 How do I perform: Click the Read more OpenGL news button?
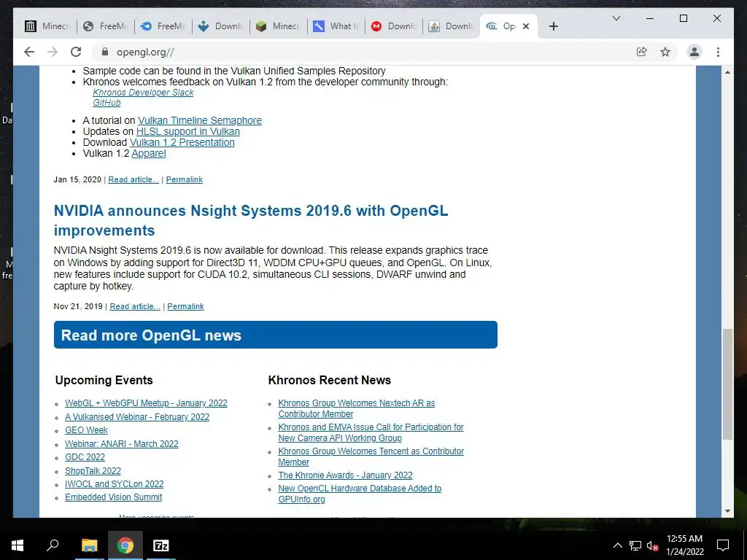point(275,335)
